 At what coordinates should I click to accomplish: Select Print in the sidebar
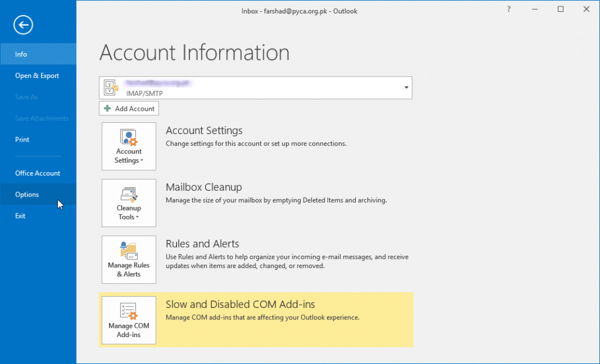22,139
